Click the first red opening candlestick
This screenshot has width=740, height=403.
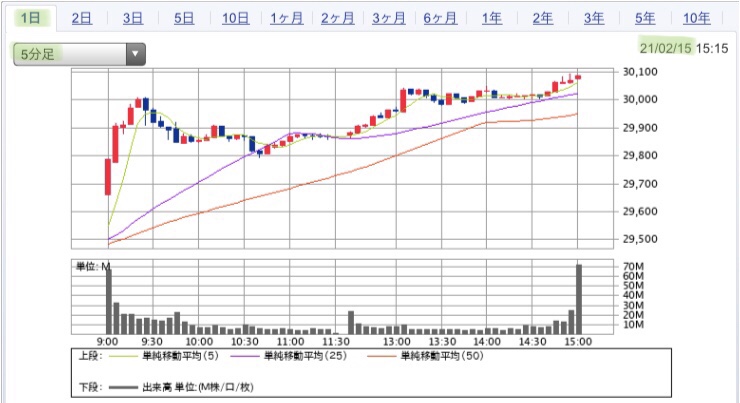108,177
